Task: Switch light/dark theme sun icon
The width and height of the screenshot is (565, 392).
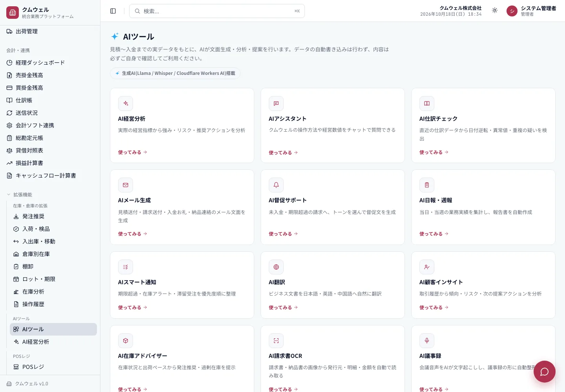Action: point(495,11)
